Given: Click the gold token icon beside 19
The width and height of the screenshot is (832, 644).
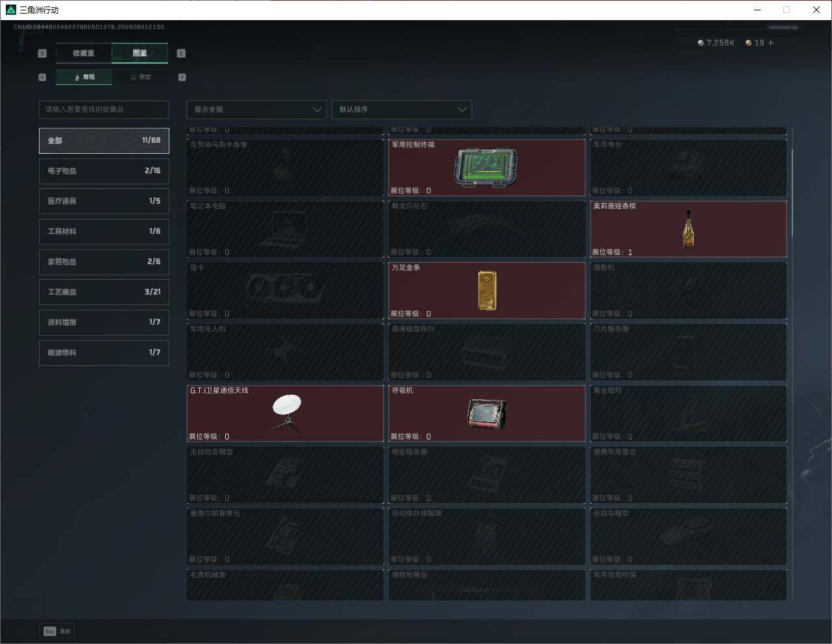Looking at the screenshot, I should 749,43.
